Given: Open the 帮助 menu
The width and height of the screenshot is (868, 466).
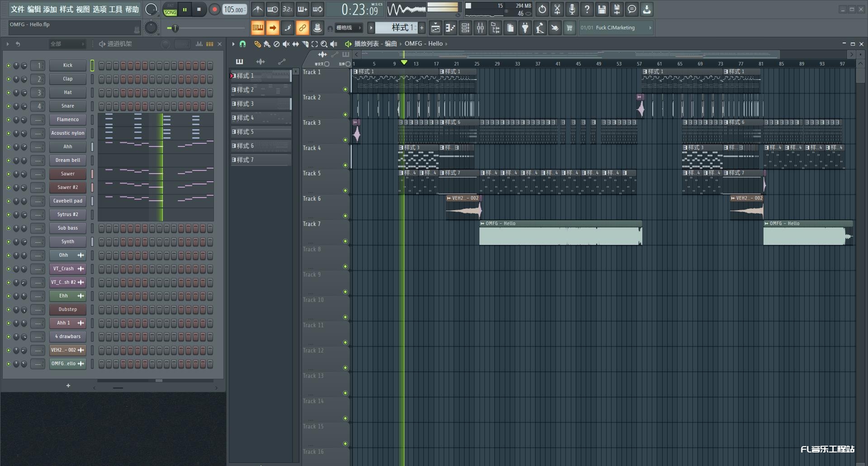Looking at the screenshot, I should click(132, 9).
